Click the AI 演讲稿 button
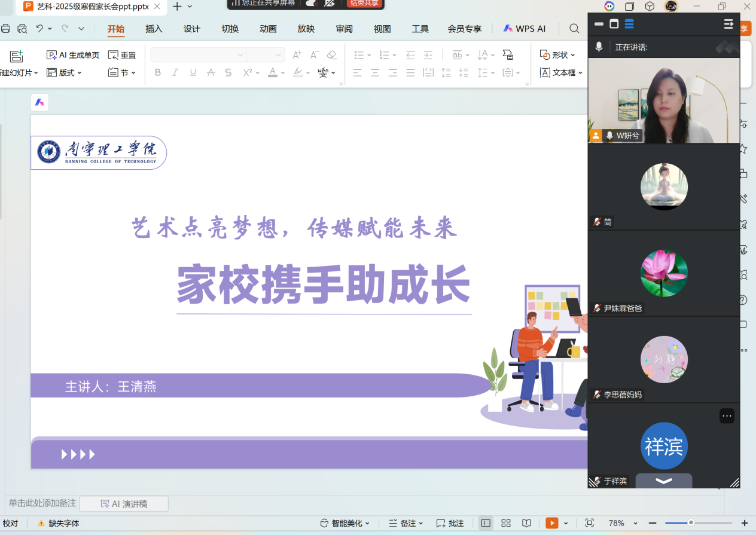The height and width of the screenshot is (535, 756). point(124,504)
